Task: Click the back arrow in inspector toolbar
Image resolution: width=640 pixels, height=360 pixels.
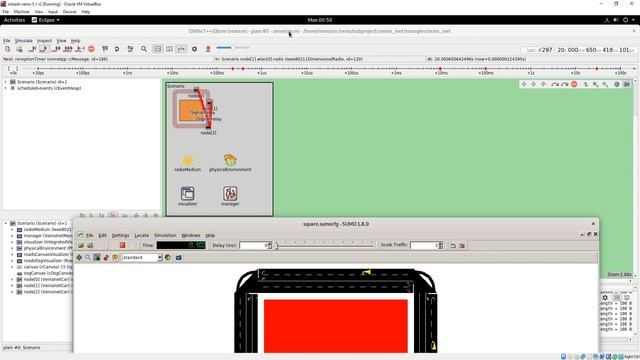Action: [x=524, y=84]
